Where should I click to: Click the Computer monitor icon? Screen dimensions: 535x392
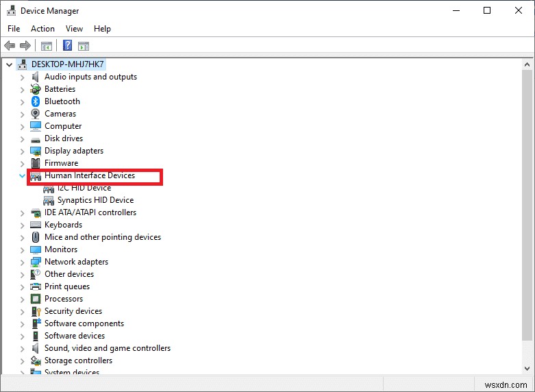coord(36,126)
